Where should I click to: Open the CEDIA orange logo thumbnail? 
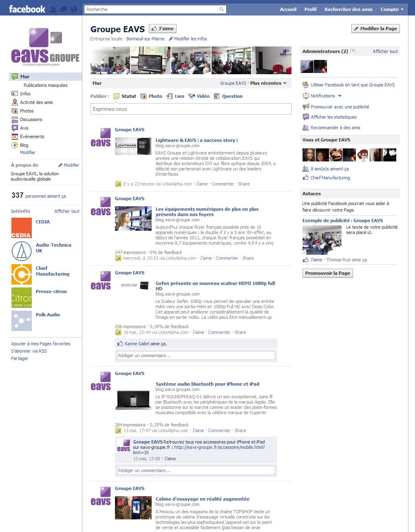[22, 228]
